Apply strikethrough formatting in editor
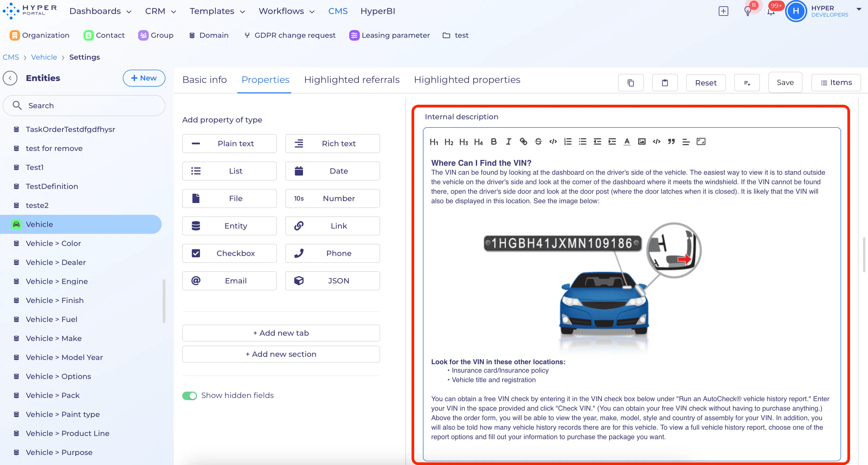This screenshot has width=868, height=465. (538, 142)
